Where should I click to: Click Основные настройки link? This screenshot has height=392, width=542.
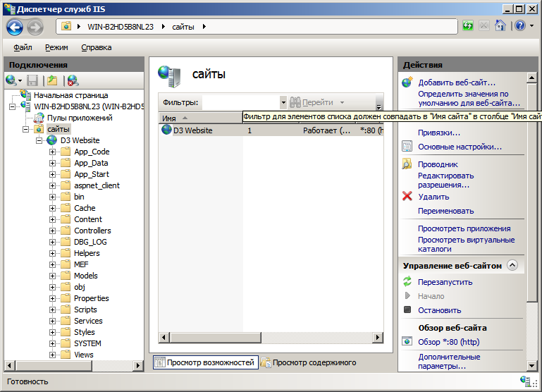pos(460,147)
